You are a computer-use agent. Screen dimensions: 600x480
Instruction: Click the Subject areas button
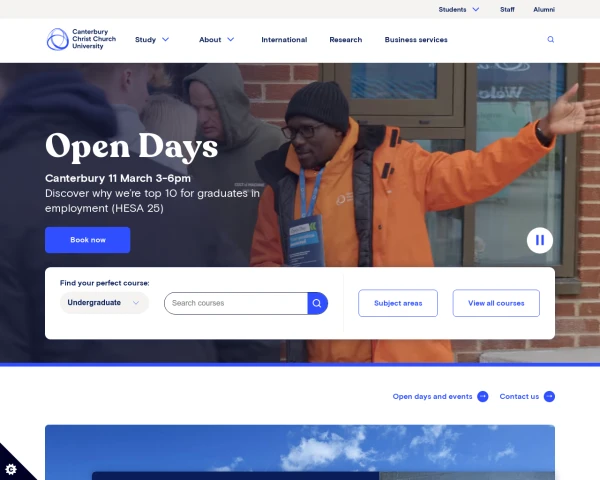point(398,303)
